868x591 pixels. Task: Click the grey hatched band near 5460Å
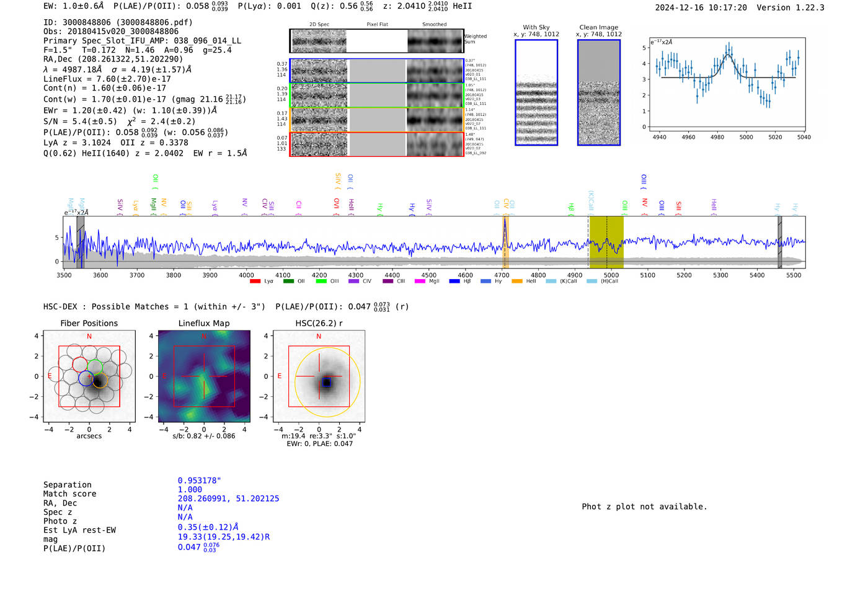[780, 242]
